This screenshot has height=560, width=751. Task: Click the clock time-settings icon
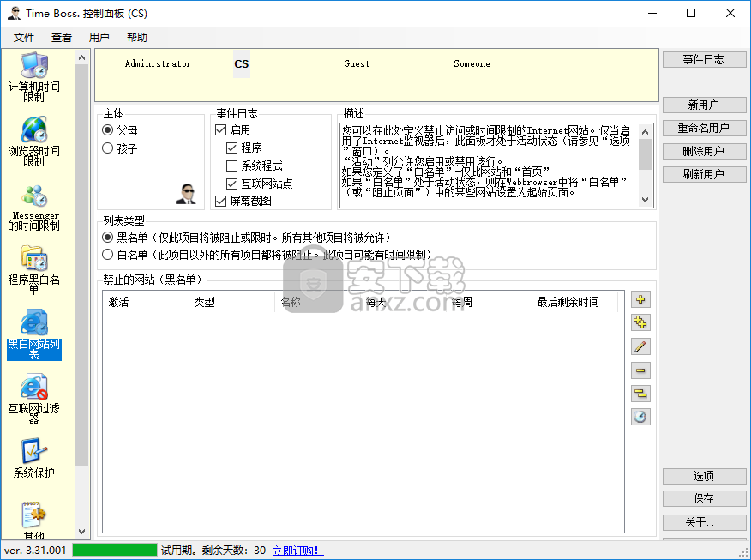point(640,417)
